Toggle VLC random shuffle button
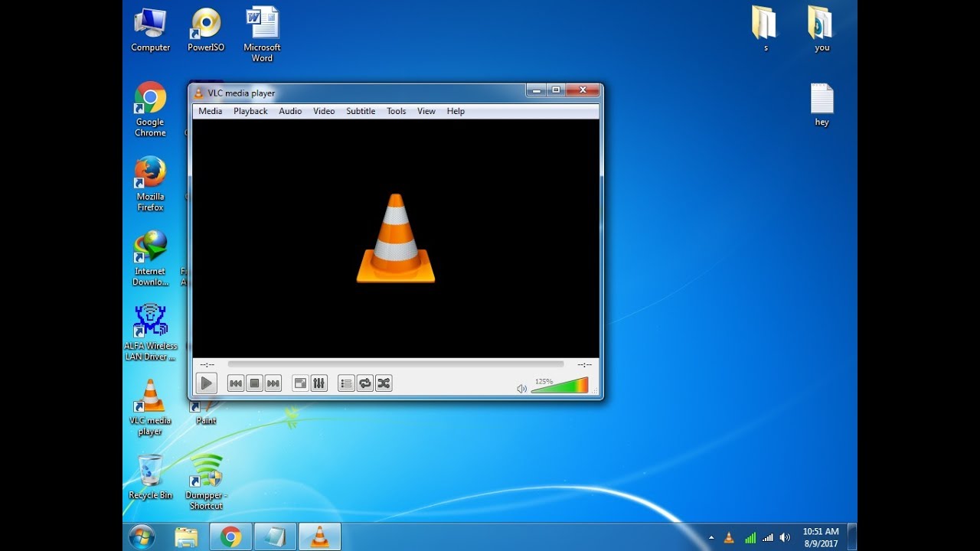980x551 pixels. [384, 383]
